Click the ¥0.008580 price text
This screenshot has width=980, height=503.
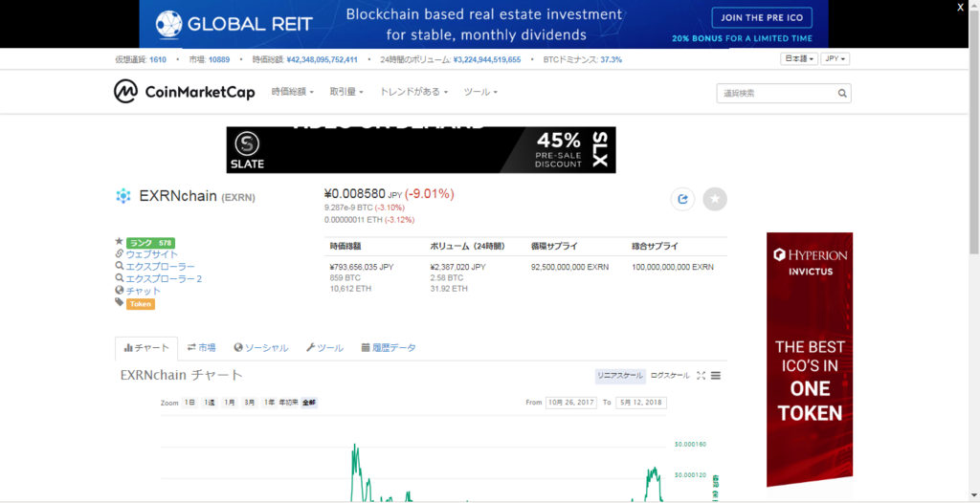[354, 194]
